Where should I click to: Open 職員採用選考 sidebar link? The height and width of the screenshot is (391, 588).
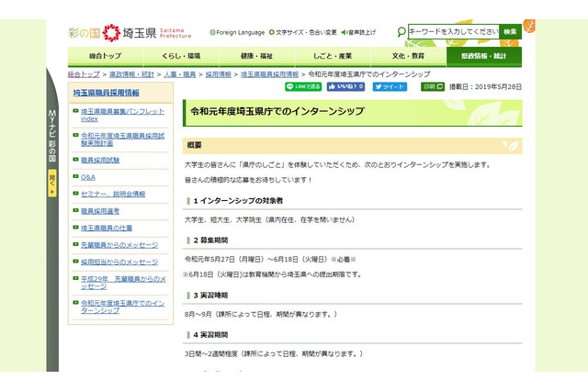coord(100,211)
